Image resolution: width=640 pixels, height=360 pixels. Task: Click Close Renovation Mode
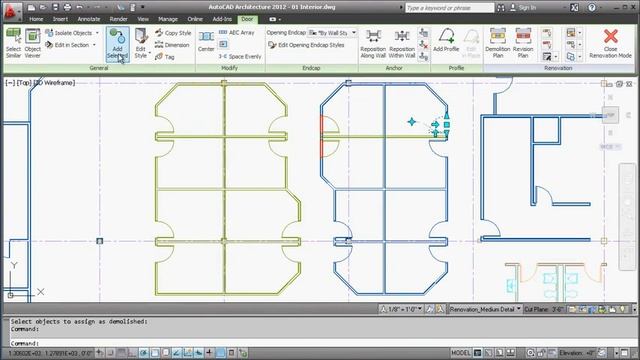611,43
